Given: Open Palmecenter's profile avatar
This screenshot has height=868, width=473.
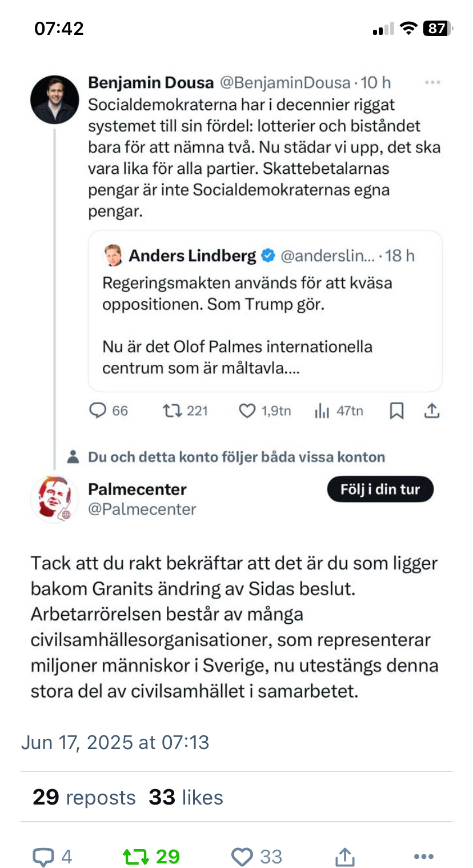Looking at the screenshot, I should click(x=55, y=499).
